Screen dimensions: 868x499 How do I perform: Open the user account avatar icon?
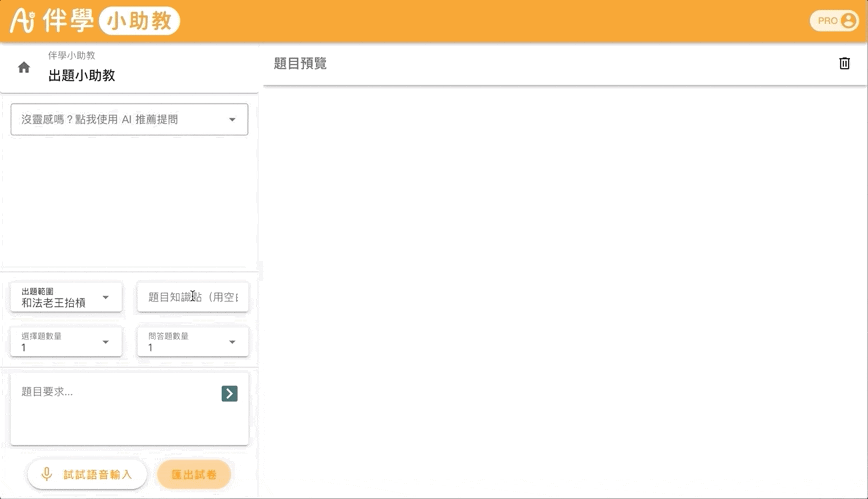click(x=848, y=21)
